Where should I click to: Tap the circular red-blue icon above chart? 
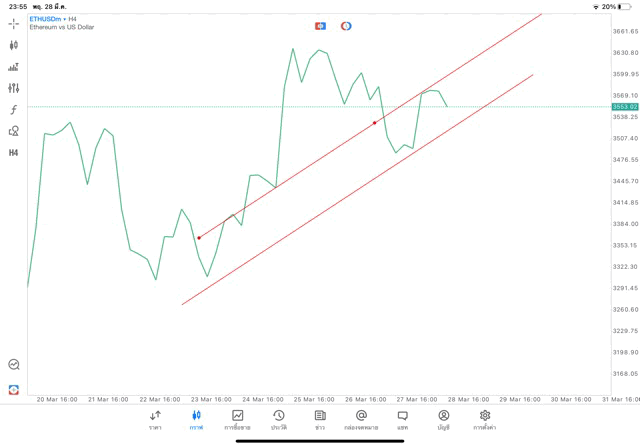(346, 26)
